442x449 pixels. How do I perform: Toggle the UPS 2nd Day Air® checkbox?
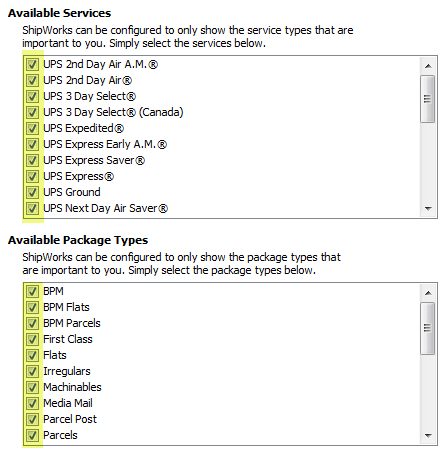coord(32,80)
